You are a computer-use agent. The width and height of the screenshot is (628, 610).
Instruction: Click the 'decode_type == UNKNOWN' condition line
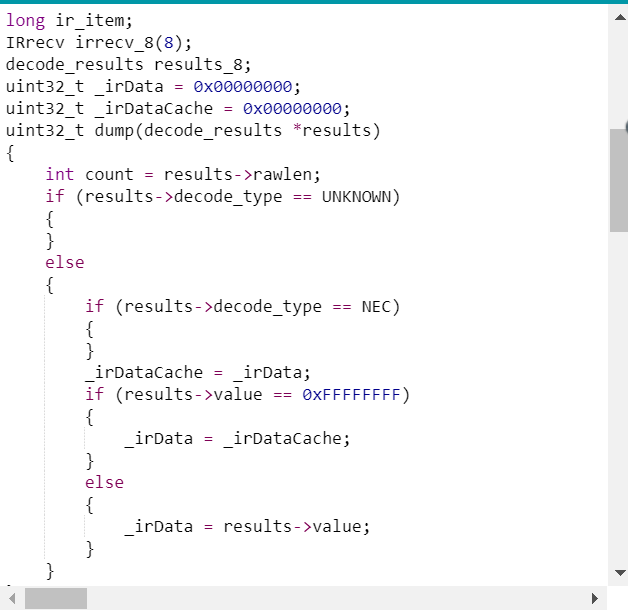pyautogui.click(x=223, y=197)
